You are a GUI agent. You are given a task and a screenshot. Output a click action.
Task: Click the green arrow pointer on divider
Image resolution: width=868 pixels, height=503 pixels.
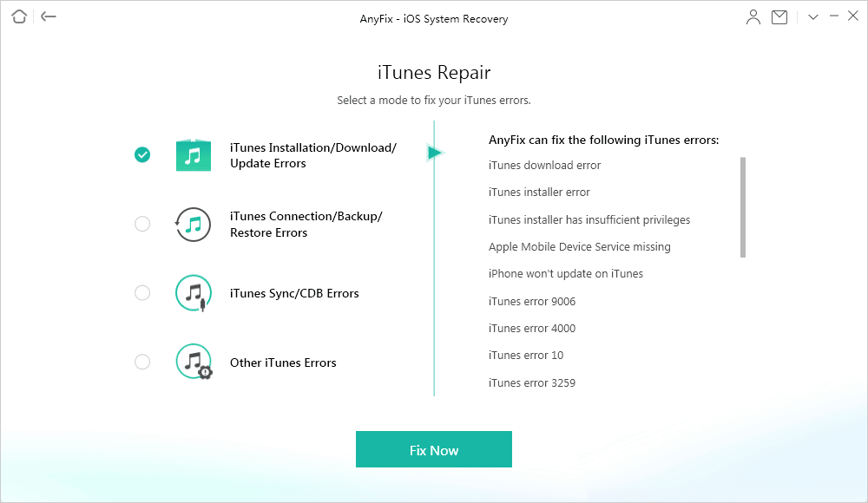tap(435, 154)
